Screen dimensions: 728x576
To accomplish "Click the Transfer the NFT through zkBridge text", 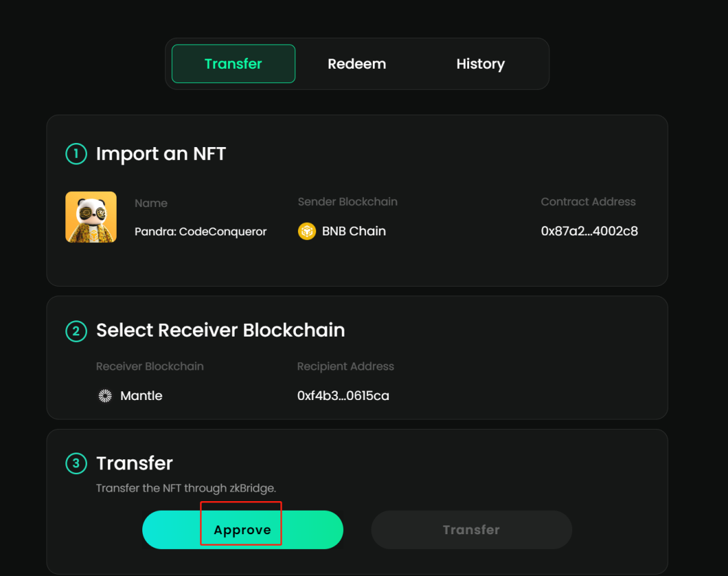I will 186,488.
